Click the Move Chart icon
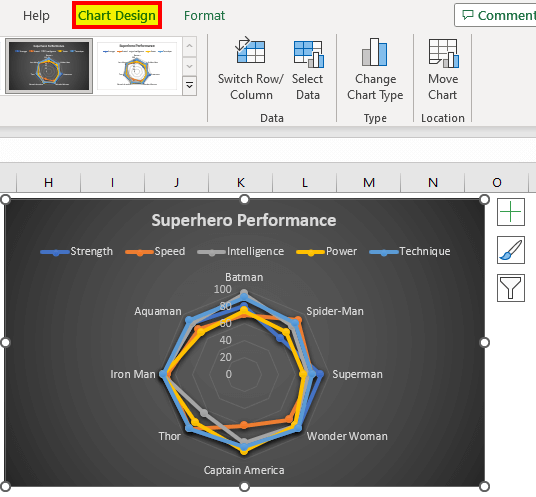536x497 pixels. [443, 53]
